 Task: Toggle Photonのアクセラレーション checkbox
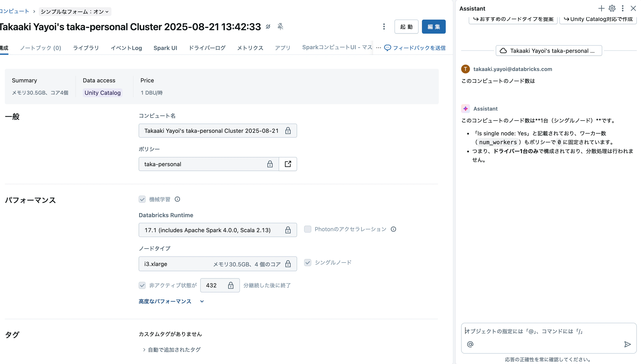(x=307, y=229)
